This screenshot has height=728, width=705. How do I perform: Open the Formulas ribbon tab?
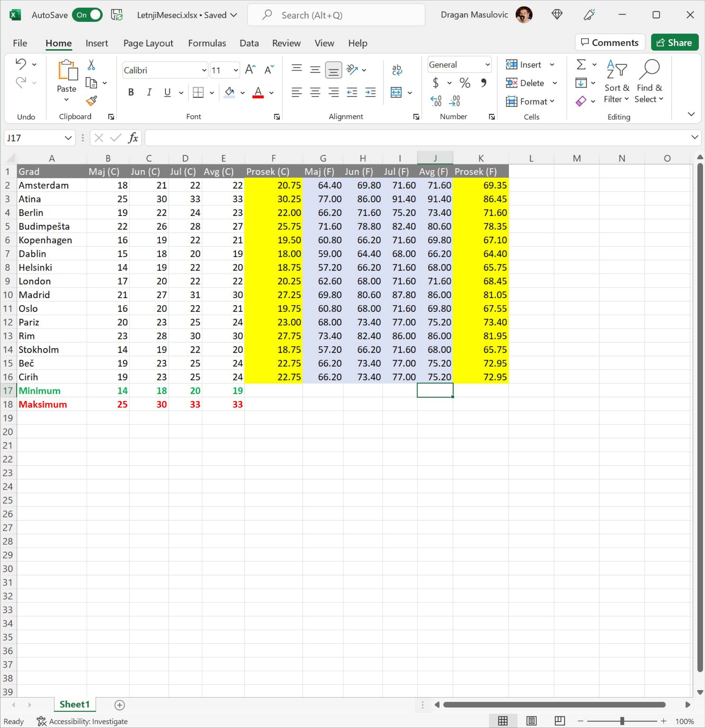pyautogui.click(x=207, y=43)
